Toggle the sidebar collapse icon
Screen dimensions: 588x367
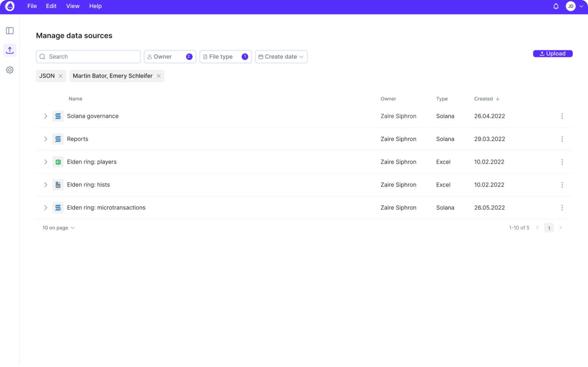pos(10,31)
